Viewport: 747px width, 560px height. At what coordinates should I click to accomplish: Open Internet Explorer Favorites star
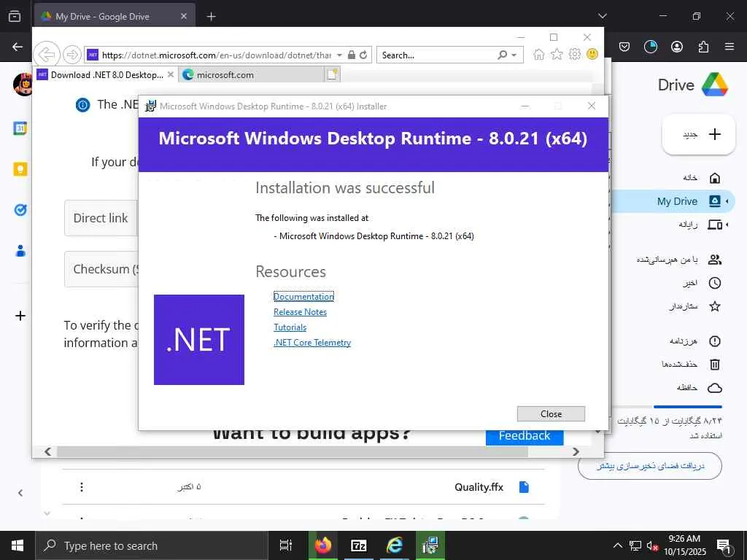point(557,54)
